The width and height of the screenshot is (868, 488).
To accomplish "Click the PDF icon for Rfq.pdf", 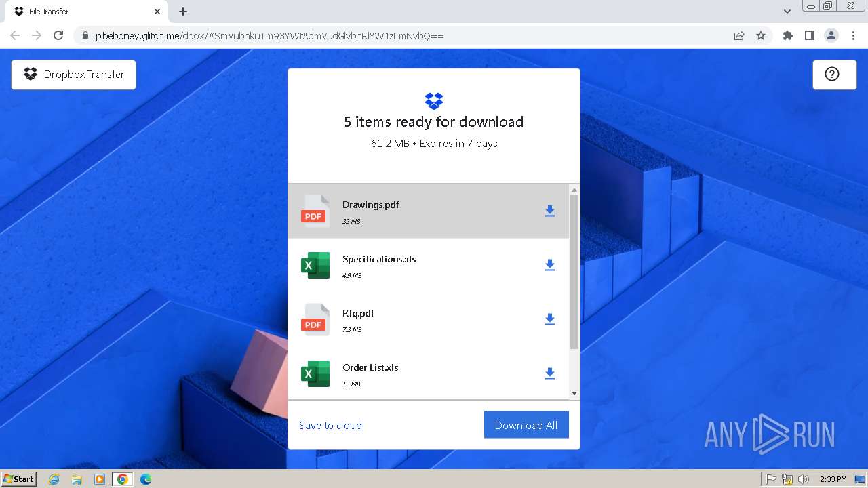I will click(315, 319).
